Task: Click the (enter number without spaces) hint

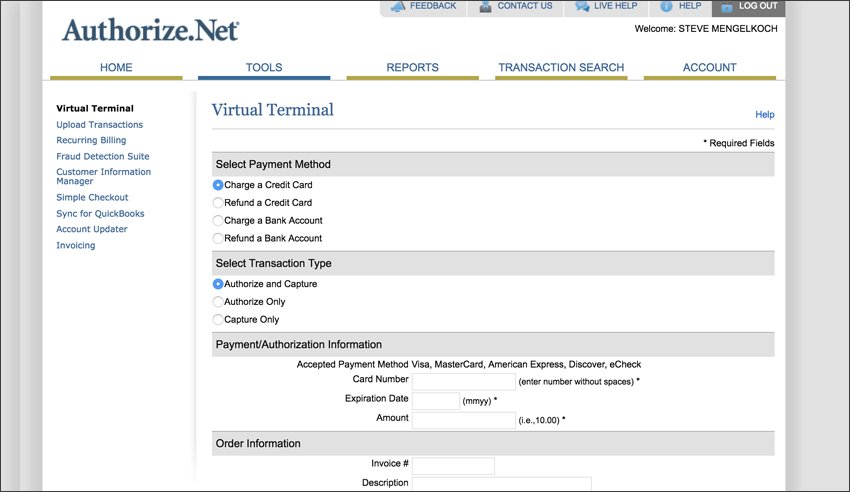Action: click(x=576, y=382)
